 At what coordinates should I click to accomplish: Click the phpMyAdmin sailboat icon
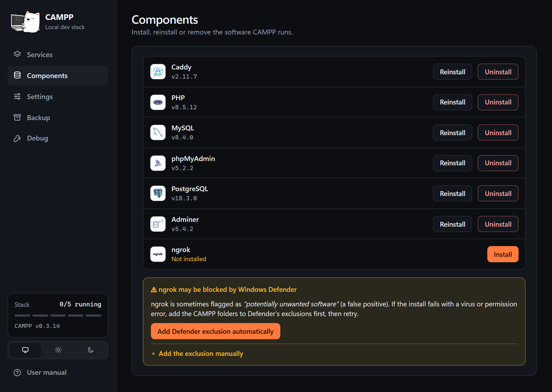[x=158, y=163]
